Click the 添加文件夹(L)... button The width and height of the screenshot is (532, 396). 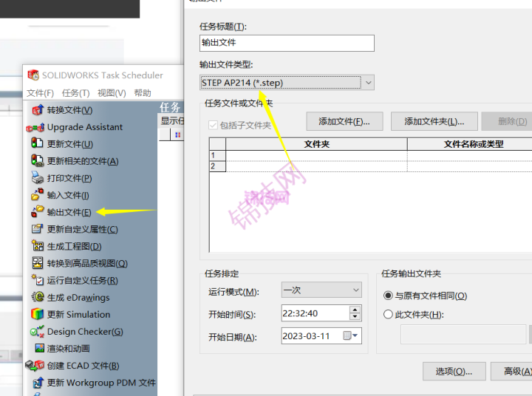click(x=434, y=121)
